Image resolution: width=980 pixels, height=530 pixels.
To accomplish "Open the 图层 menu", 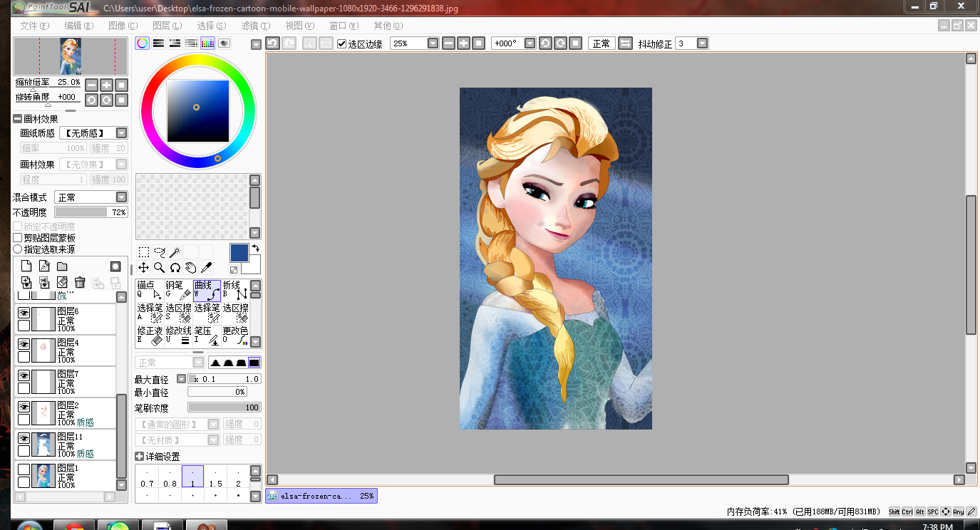I will click(167, 26).
